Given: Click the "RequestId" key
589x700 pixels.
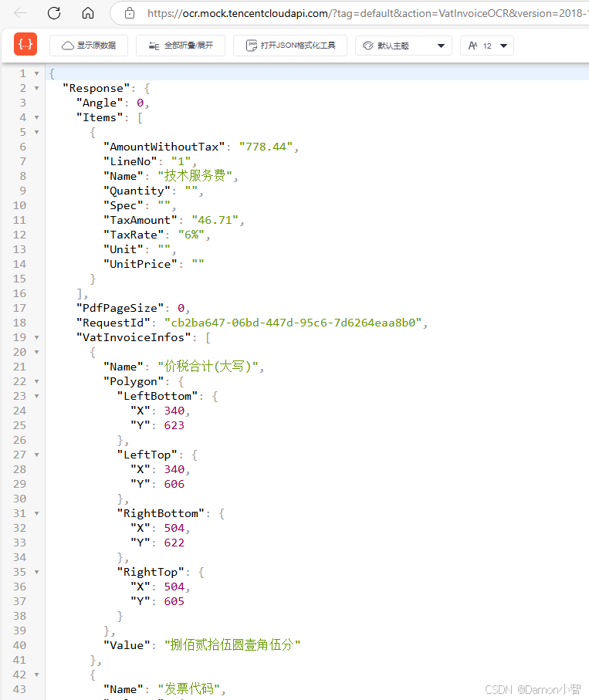Looking at the screenshot, I should pyautogui.click(x=117, y=323).
